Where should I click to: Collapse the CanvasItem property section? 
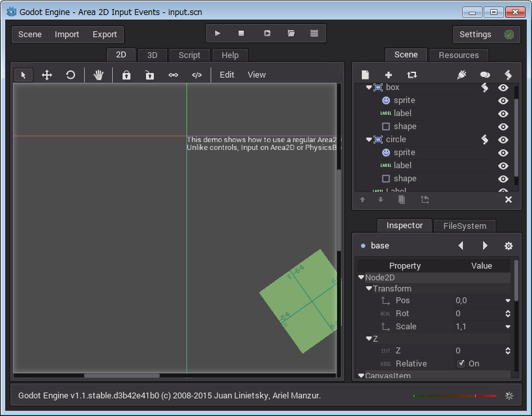pyautogui.click(x=361, y=376)
